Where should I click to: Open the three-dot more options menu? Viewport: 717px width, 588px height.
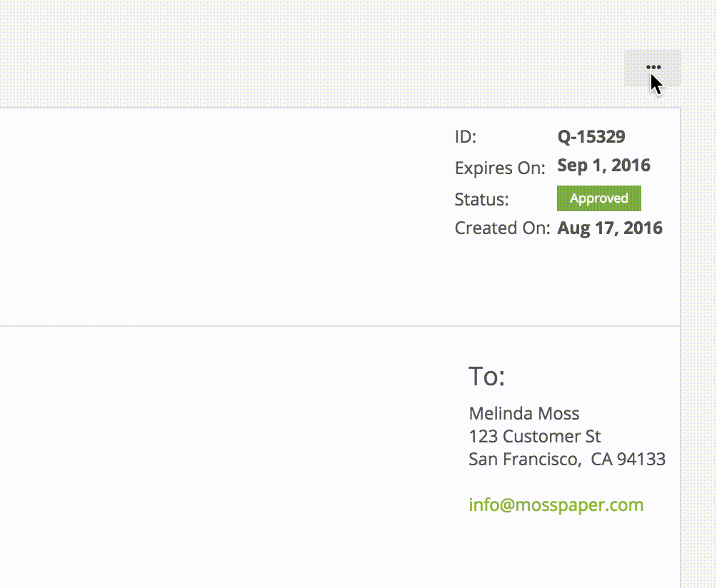653,68
